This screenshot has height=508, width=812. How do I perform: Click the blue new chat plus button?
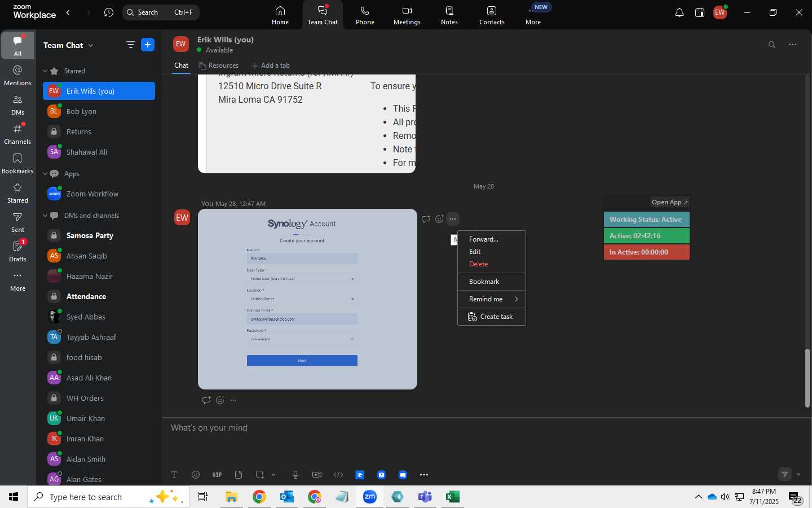click(x=148, y=45)
